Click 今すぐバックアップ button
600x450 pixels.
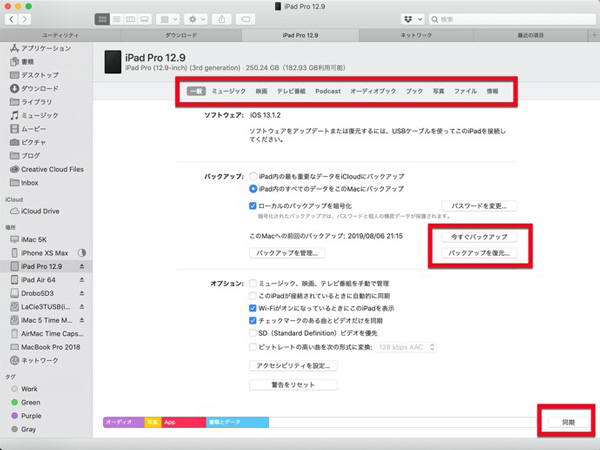(x=479, y=237)
